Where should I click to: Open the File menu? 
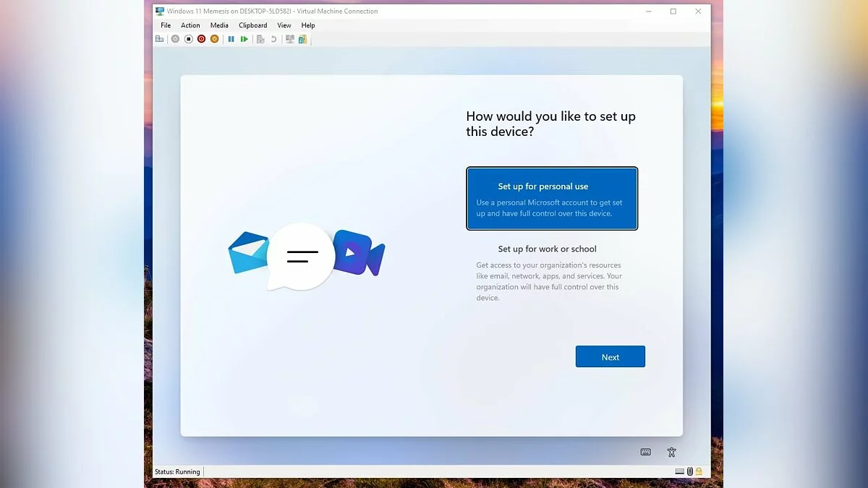[166, 25]
